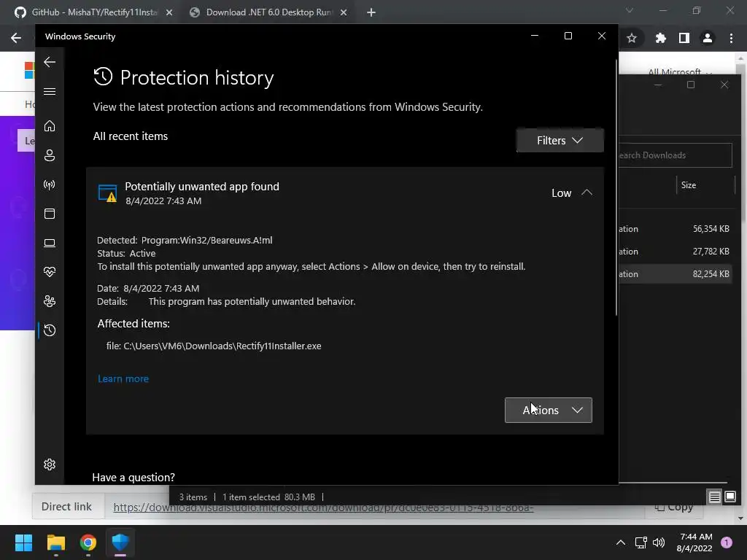Open Device security sidebar icon
The image size is (747, 560).
50,244
